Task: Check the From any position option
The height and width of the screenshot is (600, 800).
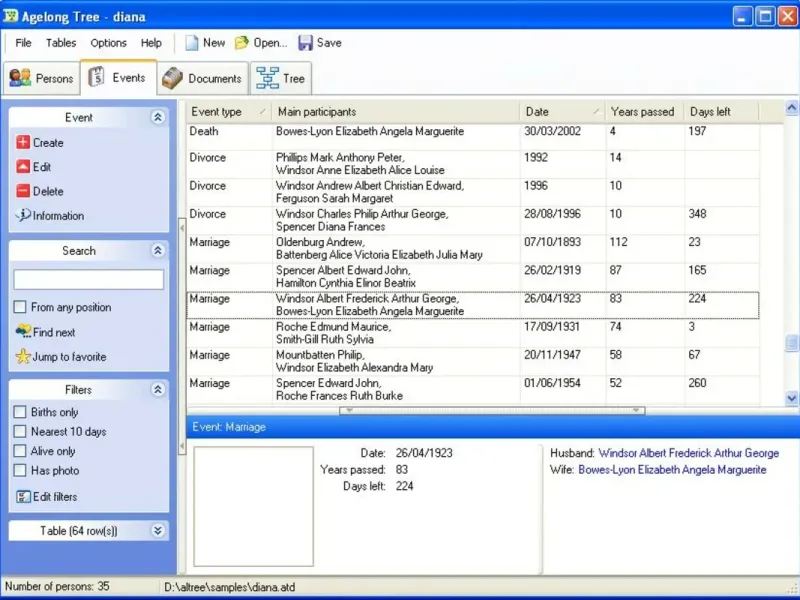Action: pyautogui.click(x=20, y=307)
